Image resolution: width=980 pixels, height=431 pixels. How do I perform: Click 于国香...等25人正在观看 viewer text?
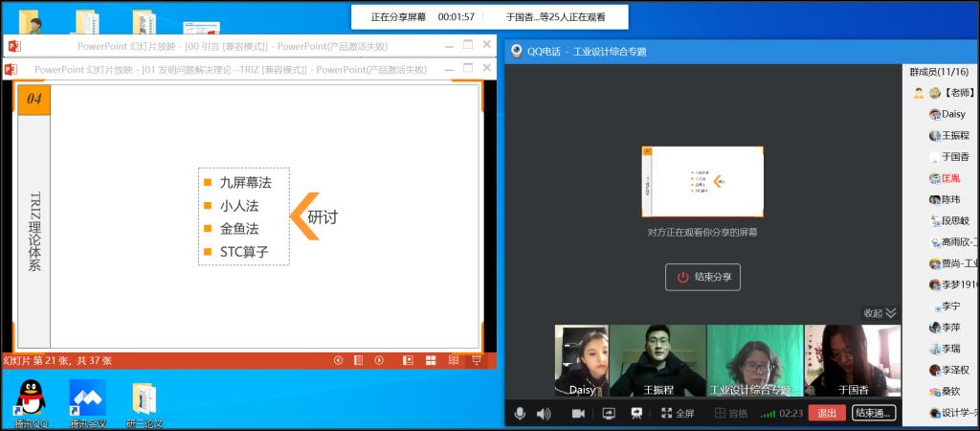[x=556, y=17]
